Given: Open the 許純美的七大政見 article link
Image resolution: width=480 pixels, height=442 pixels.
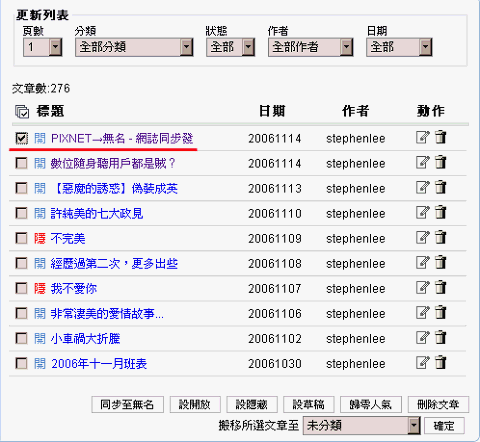Looking at the screenshot, I should tap(97, 213).
